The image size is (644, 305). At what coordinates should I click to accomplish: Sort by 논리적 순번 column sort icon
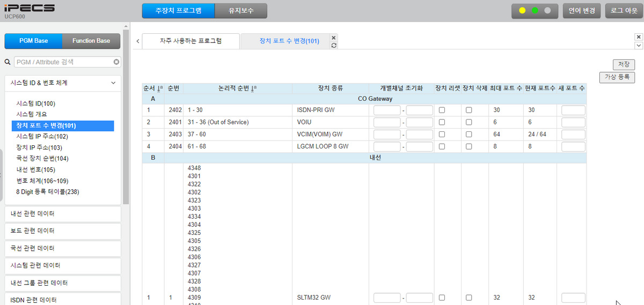(253, 88)
